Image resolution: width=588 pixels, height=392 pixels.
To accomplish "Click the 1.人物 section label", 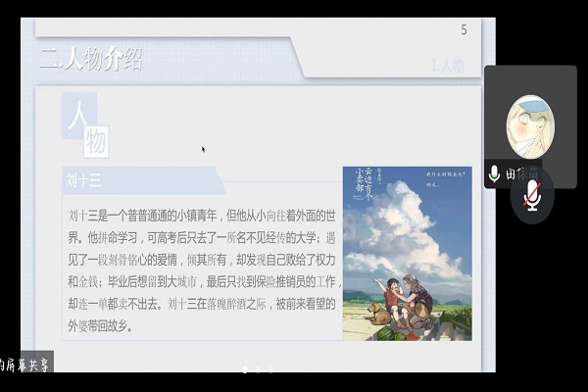I will click(x=447, y=67).
